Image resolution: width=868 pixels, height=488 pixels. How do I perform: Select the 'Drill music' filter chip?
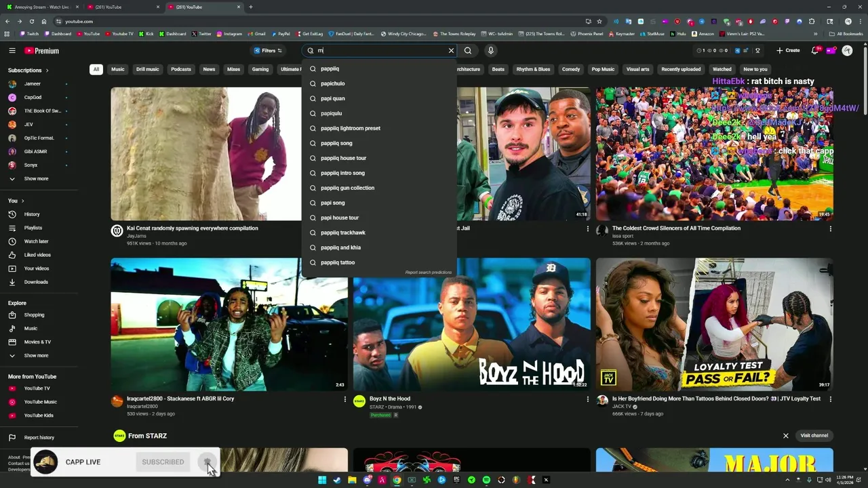point(147,69)
